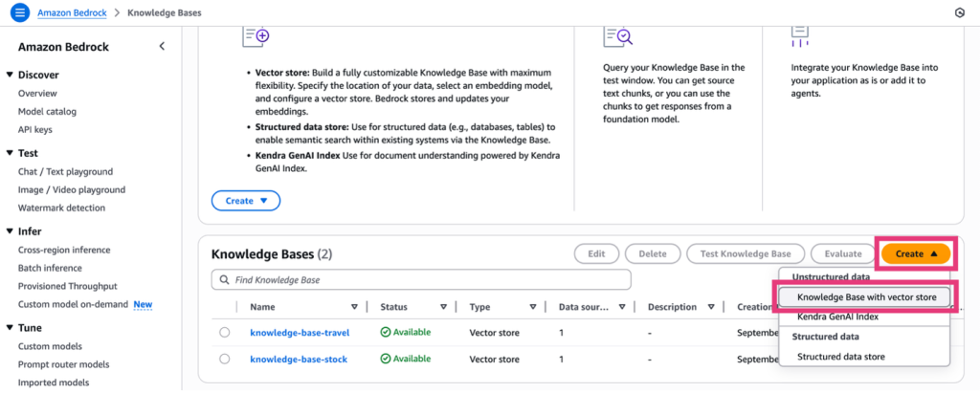Open Model catalog in the sidebar
Viewport: 980px width, 393px height.
tap(47, 111)
